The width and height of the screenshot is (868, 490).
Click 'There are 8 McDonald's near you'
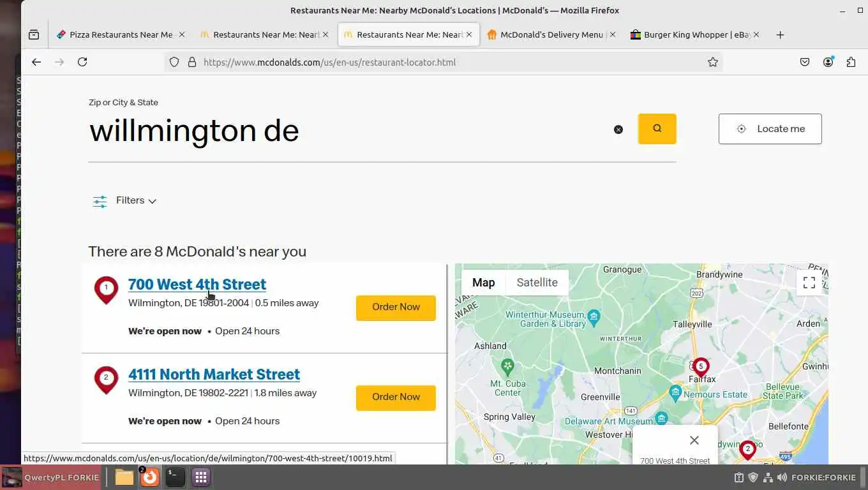pos(197,251)
